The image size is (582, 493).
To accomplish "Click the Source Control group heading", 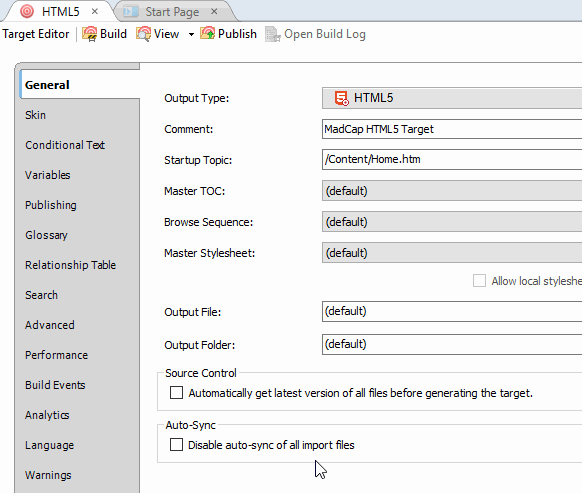I will tap(201, 373).
